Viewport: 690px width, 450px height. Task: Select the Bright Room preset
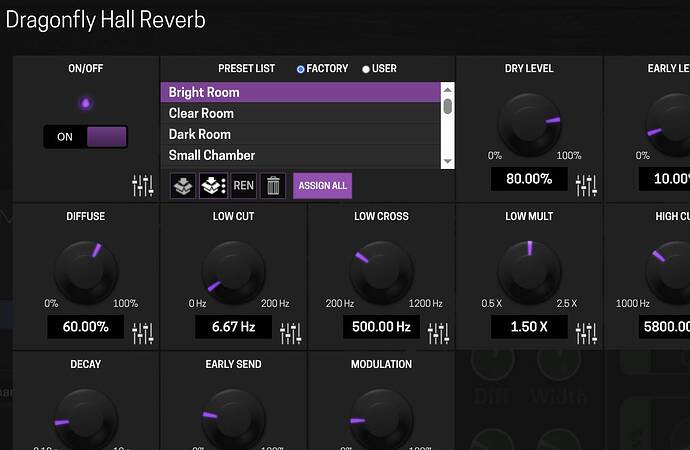click(x=301, y=92)
